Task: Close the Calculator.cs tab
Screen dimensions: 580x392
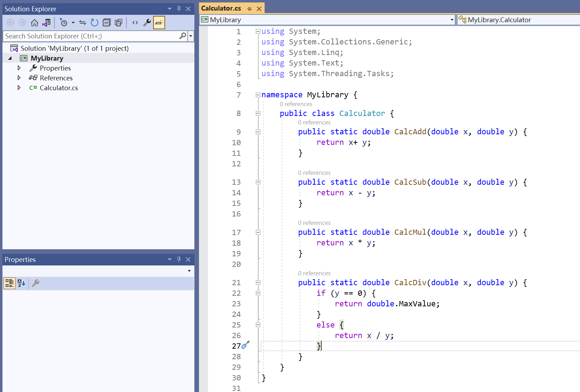Action: pyautogui.click(x=259, y=8)
